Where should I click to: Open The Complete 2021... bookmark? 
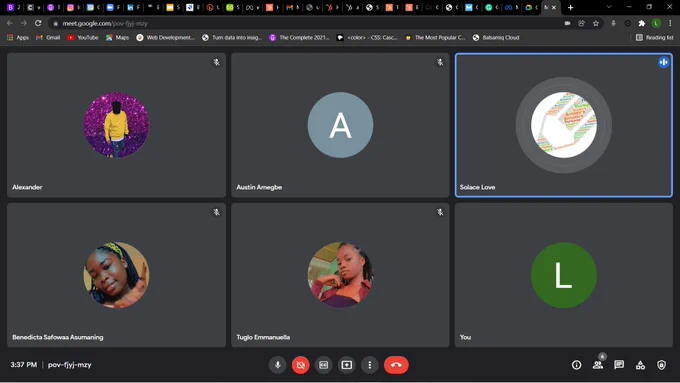(x=299, y=38)
